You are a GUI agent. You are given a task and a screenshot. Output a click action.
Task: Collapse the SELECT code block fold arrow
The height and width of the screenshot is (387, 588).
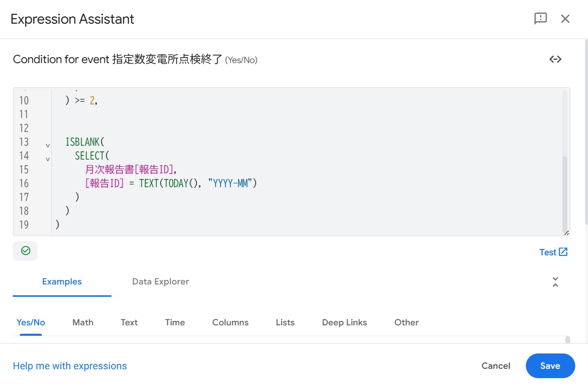click(x=48, y=159)
